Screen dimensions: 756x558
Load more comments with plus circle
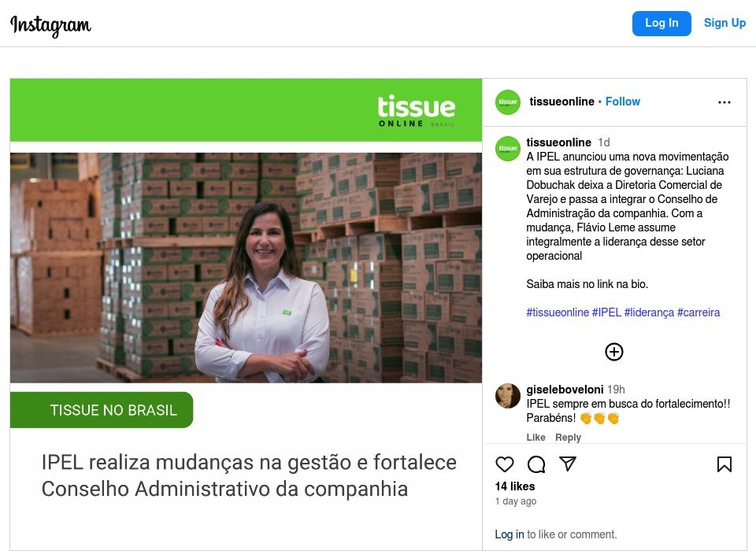[613, 352]
